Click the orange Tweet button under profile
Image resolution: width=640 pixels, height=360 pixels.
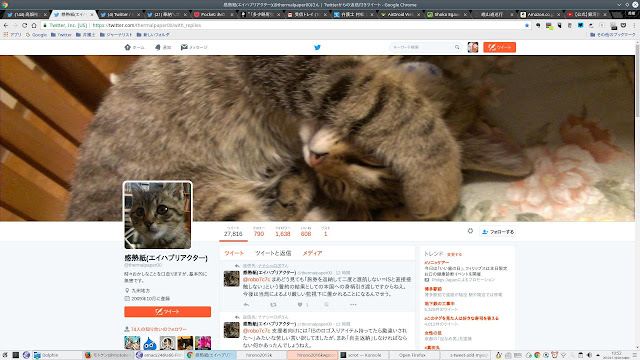point(167,311)
